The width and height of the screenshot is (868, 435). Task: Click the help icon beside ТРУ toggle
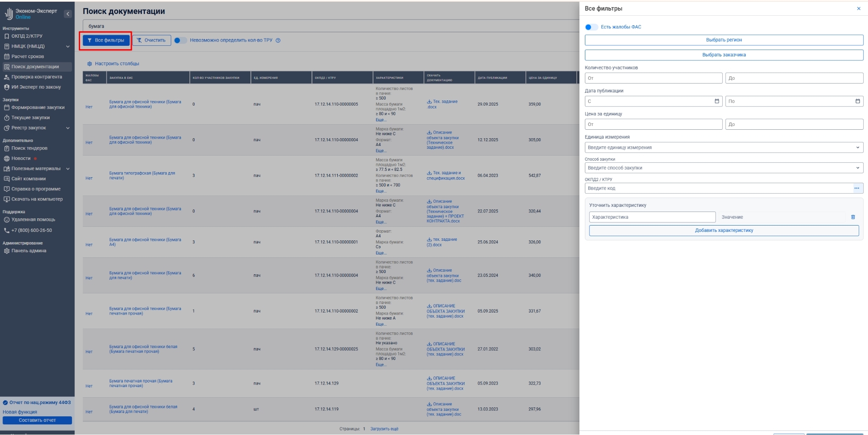click(x=278, y=41)
